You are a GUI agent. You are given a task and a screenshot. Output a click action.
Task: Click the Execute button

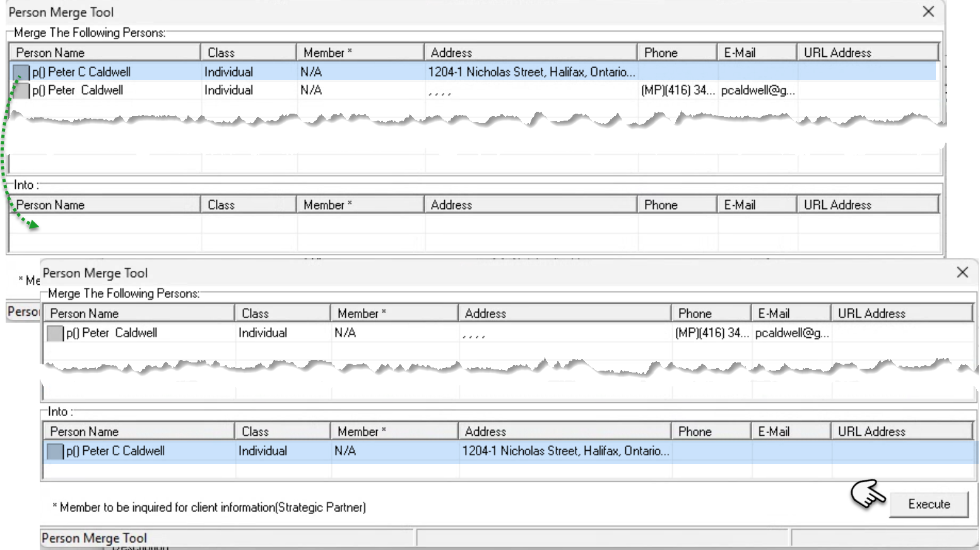pyautogui.click(x=929, y=504)
